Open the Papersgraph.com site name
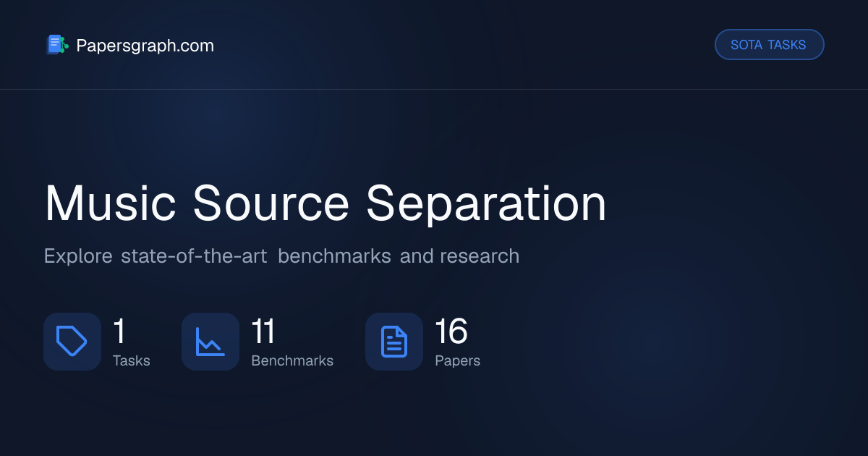Image resolution: width=868 pixels, height=456 pixels. click(x=145, y=46)
